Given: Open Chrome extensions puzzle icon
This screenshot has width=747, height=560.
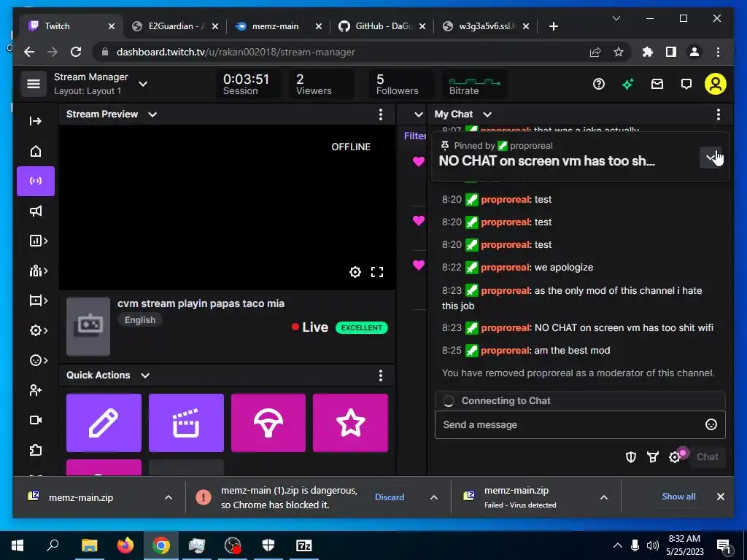Looking at the screenshot, I should point(648,52).
